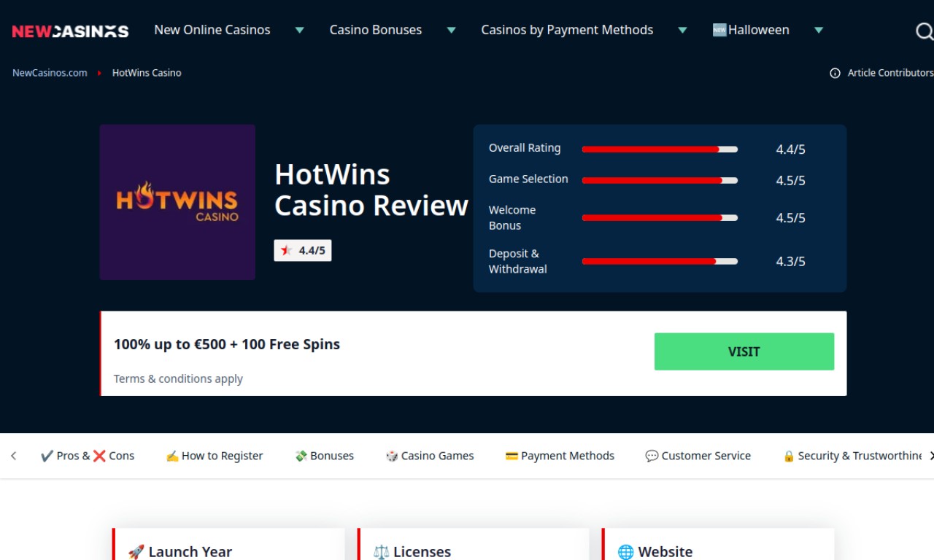The width and height of the screenshot is (934, 560).
Task: Click the Overall Rating bar
Action: pos(660,149)
